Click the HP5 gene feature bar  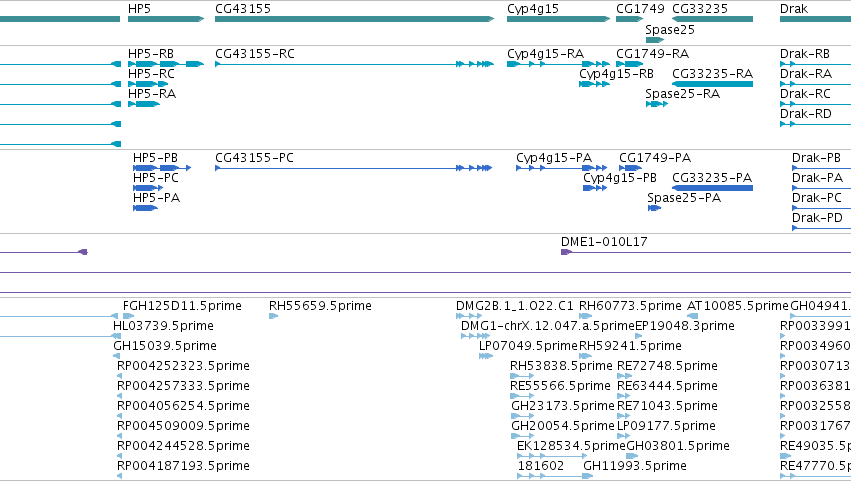pos(166,19)
